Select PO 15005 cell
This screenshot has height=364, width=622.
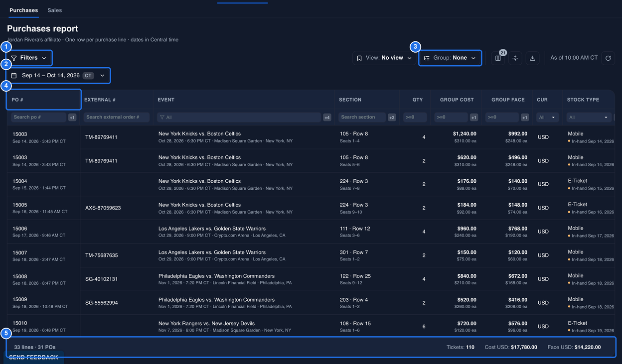[43, 208]
